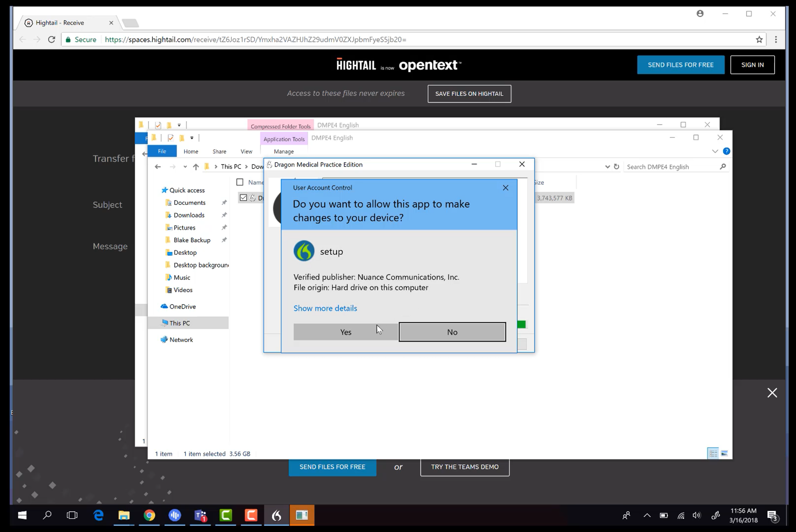Screen dimensions: 796x532
Task: Switch to large icons view in status bar
Action: [724, 454]
